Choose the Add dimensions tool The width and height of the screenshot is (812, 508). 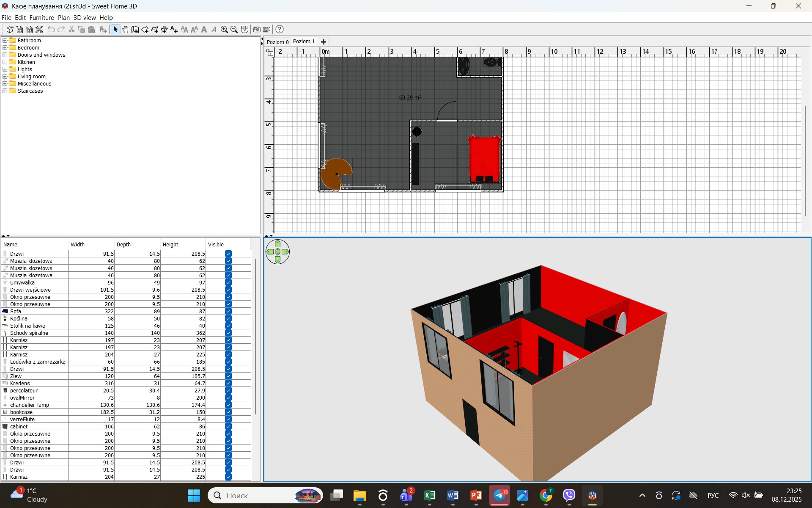click(x=165, y=29)
